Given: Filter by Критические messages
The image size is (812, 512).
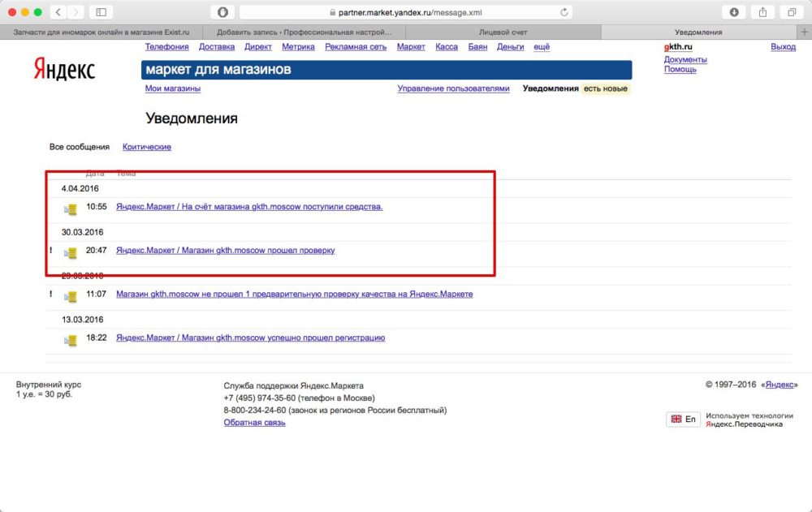Looking at the screenshot, I should pyautogui.click(x=146, y=147).
